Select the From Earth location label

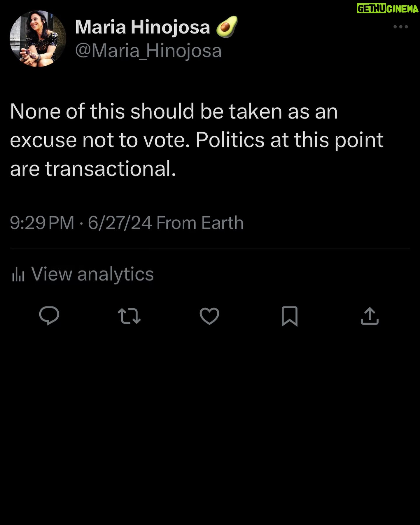pyautogui.click(x=200, y=223)
